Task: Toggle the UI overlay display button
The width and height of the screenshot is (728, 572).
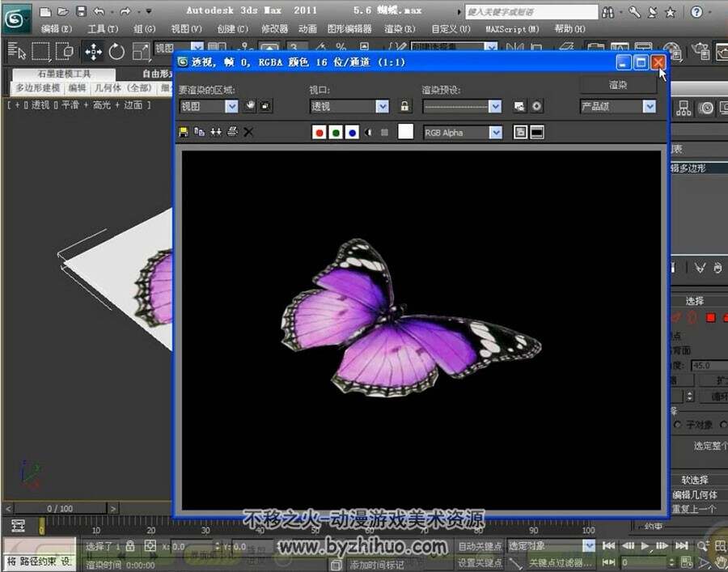Action: 520,133
